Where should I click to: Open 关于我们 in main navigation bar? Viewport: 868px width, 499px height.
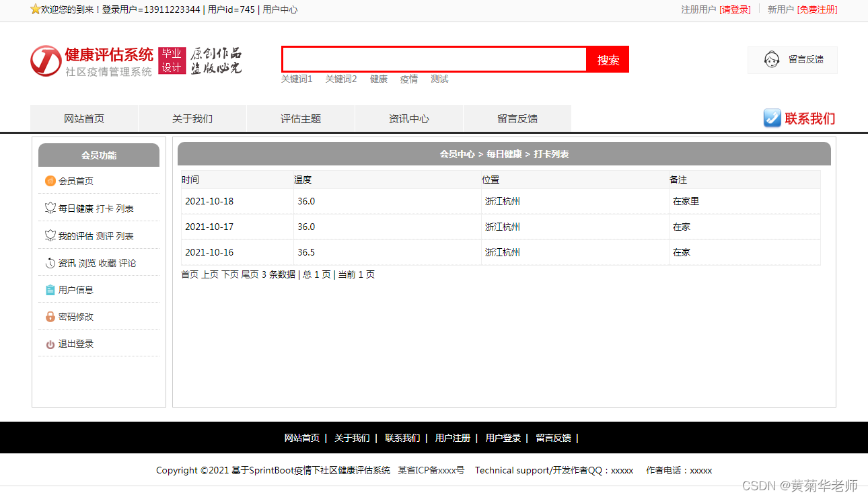(x=192, y=118)
